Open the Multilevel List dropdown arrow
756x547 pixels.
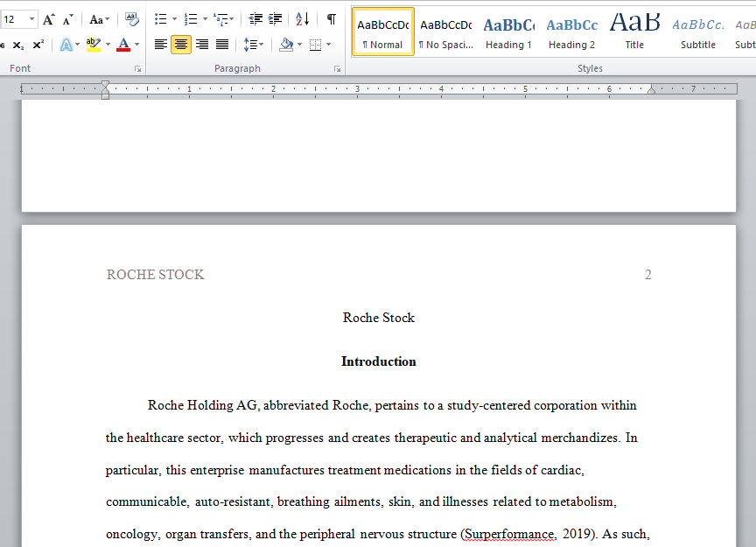pos(232,19)
